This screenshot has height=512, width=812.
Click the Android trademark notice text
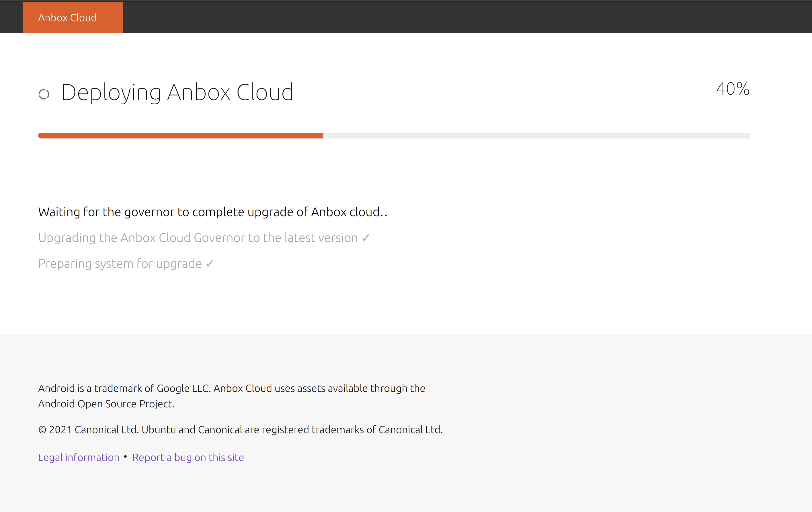pos(232,396)
